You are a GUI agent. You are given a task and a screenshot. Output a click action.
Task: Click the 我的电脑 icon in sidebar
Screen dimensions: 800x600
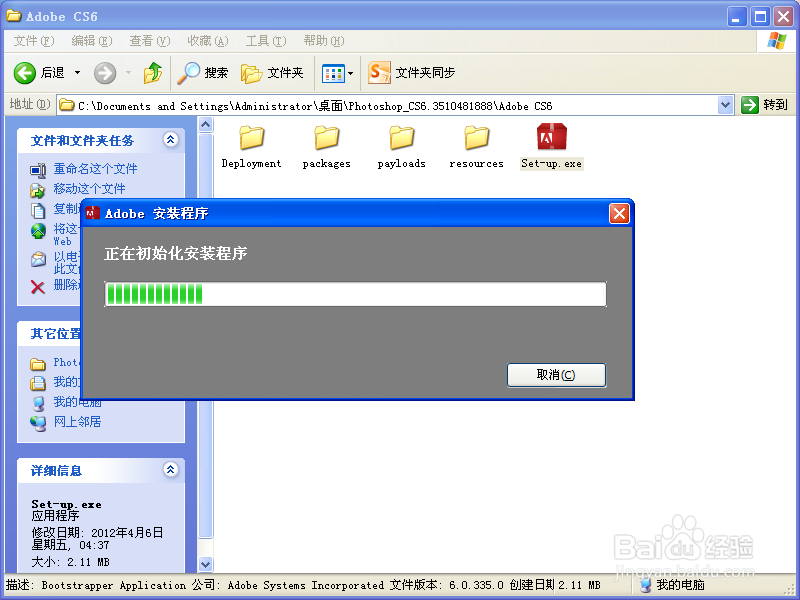click(76, 401)
